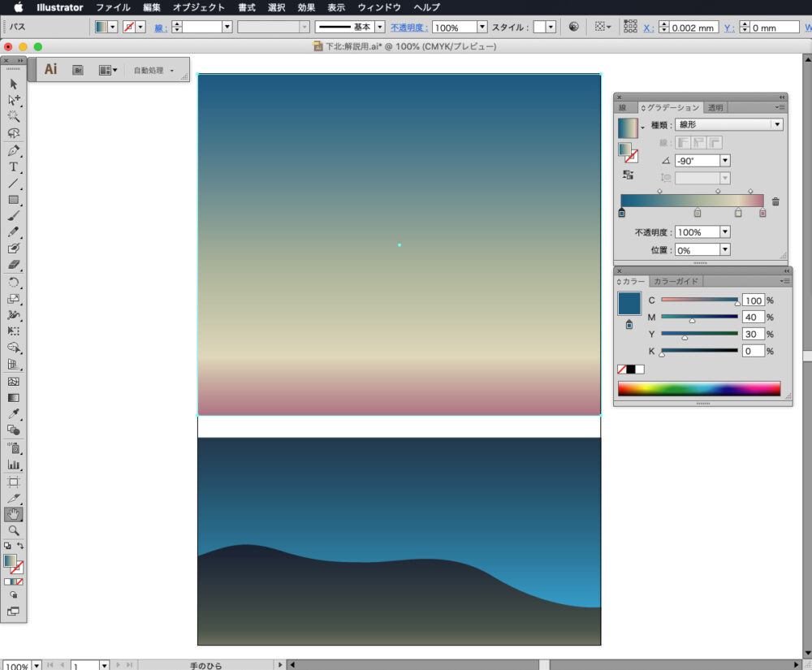Open Bridge with the Br button
This screenshot has height=670, width=812.
[78, 71]
